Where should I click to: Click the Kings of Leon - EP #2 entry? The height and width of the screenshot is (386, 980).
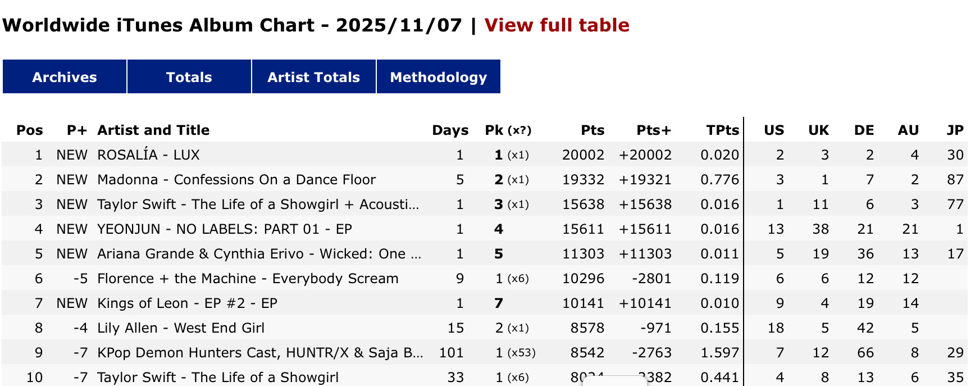187,303
